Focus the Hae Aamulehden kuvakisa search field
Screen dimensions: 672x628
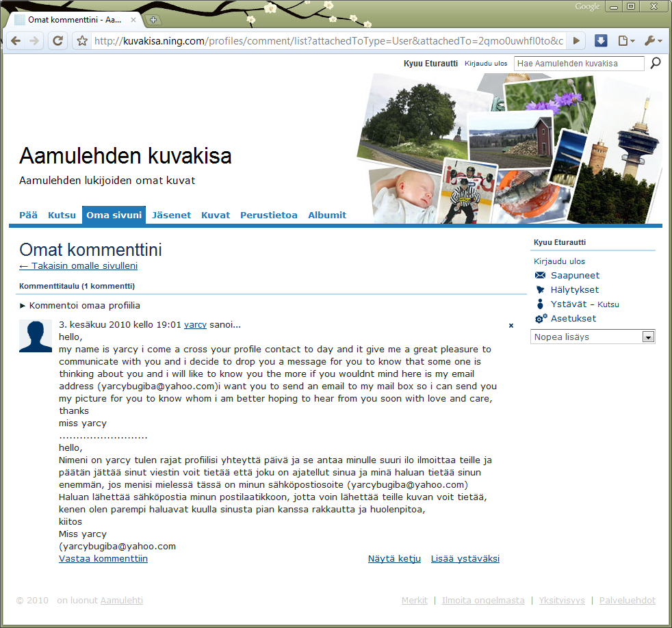tap(578, 64)
